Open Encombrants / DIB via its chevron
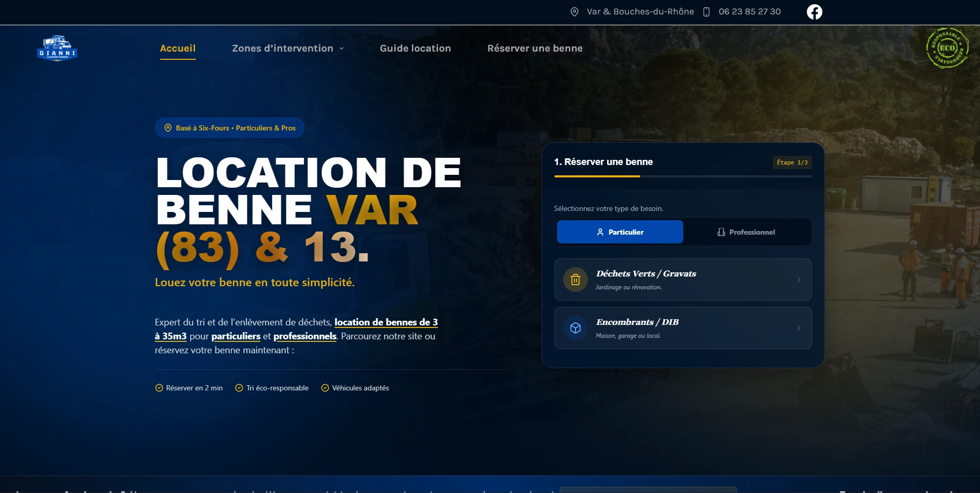 tap(799, 328)
